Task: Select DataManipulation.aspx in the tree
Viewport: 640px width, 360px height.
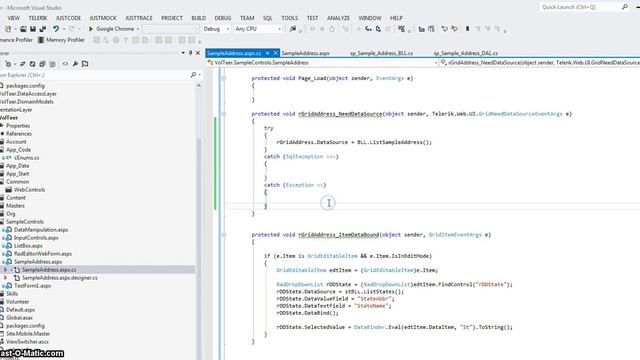Action: point(41,230)
